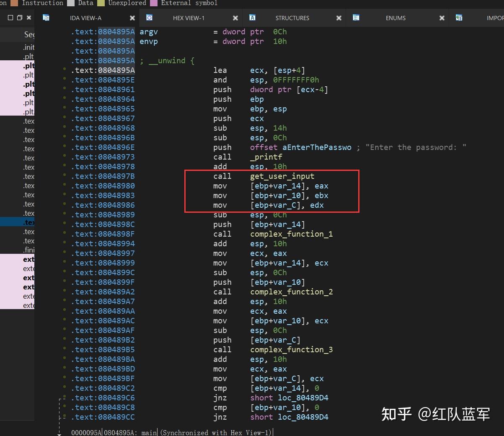
Task: Select the highlighted blue segment row
Action: pyautogui.click(x=17, y=222)
